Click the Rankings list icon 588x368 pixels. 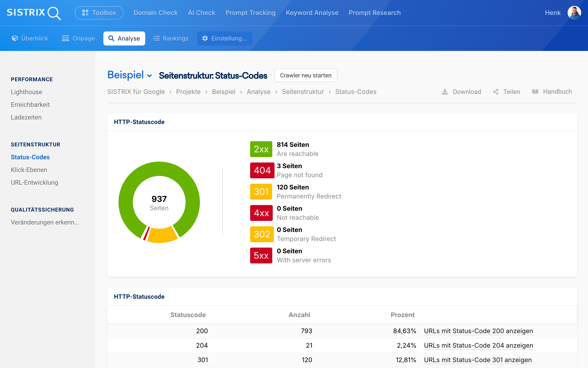(156, 38)
